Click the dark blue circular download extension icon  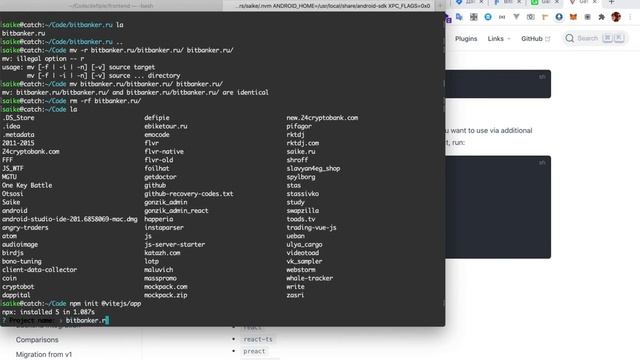tap(559, 17)
